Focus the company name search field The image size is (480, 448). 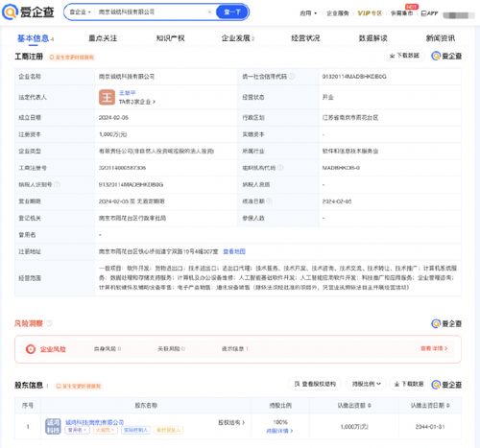(x=151, y=12)
